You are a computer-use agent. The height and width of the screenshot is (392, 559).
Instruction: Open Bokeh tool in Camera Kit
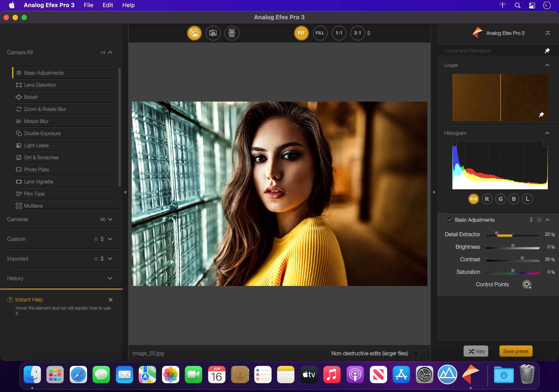[x=31, y=97]
